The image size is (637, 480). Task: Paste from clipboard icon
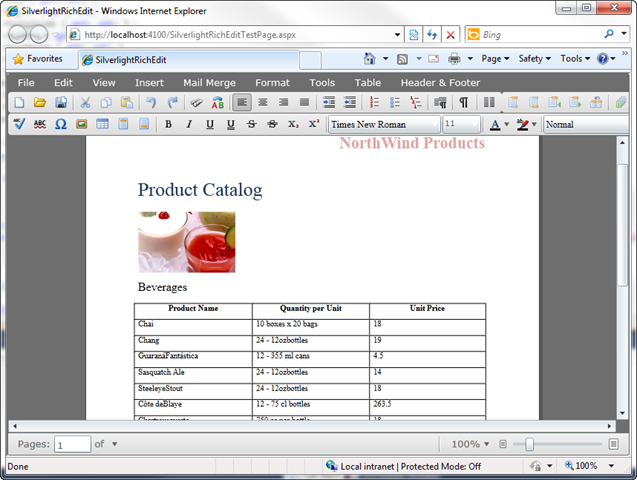click(x=127, y=102)
